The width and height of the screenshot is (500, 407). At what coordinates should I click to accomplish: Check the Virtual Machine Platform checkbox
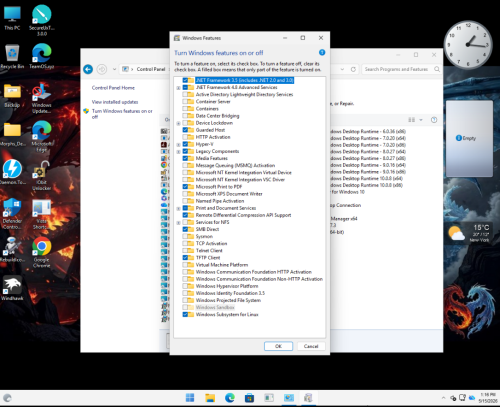(x=185, y=265)
